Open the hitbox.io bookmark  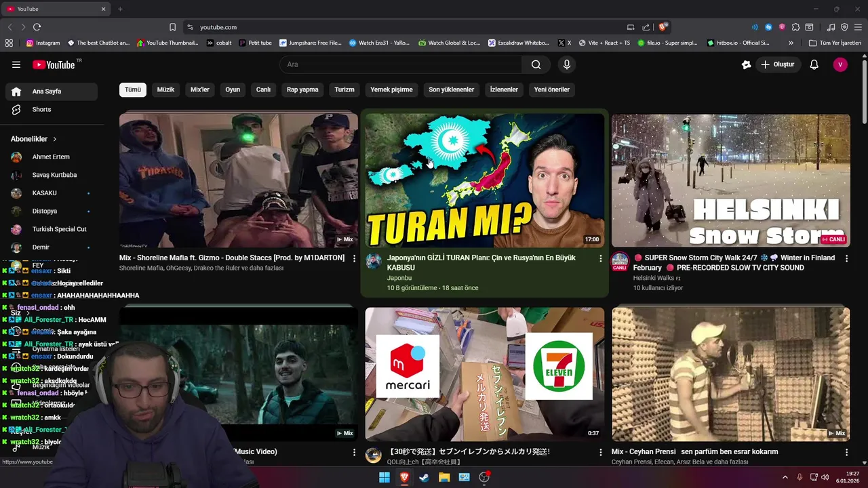click(738, 43)
